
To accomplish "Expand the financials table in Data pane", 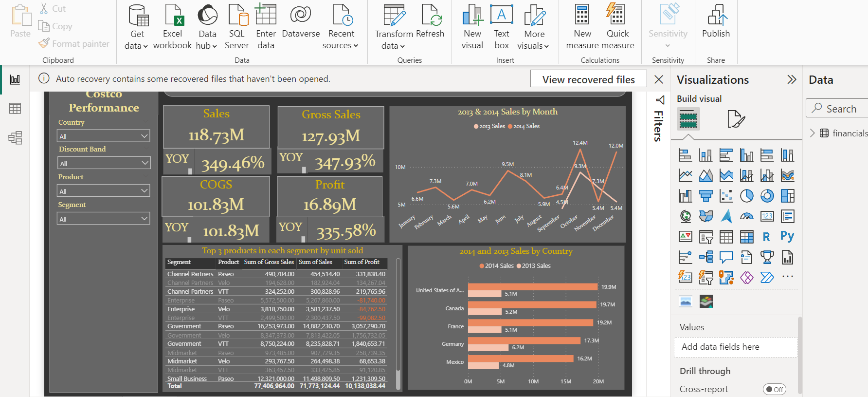I will tap(812, 133).
